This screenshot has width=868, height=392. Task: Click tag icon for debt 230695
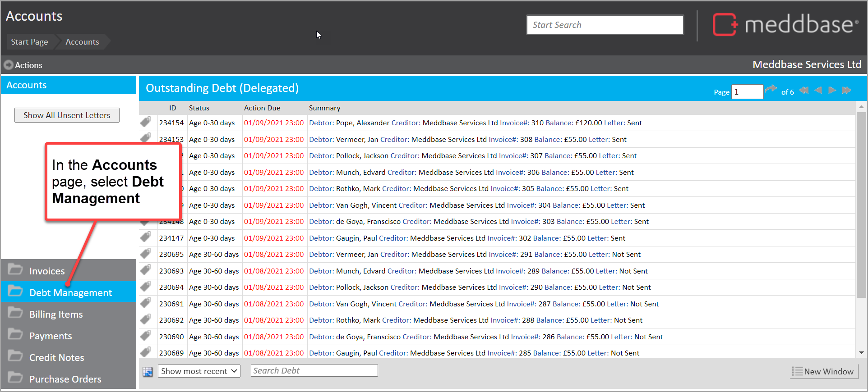(146, 254)
